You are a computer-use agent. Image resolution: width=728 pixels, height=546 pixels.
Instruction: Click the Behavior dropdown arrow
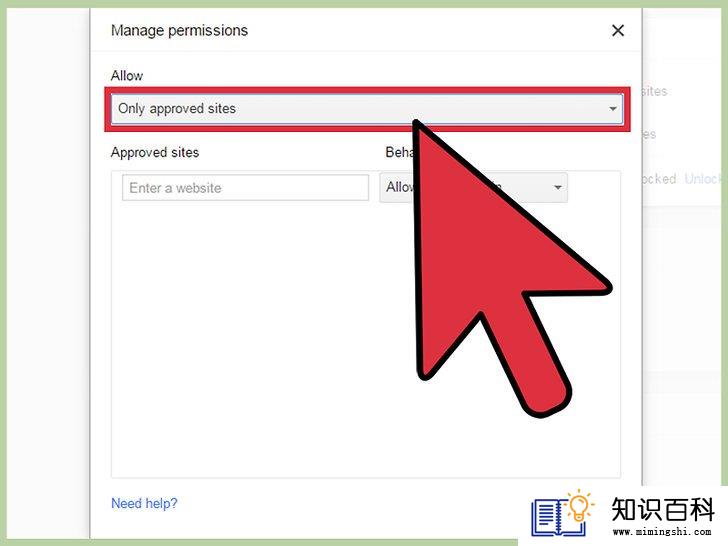click(x=558, y=188)
